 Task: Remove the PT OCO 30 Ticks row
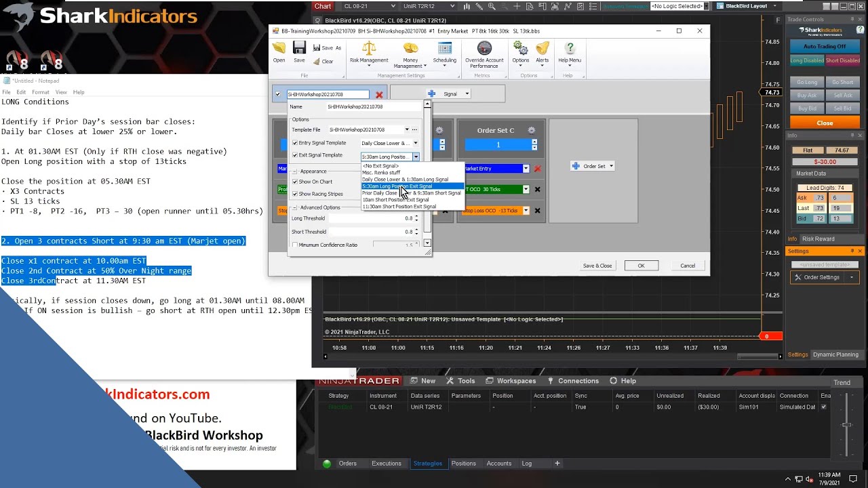tap(538, 189)
